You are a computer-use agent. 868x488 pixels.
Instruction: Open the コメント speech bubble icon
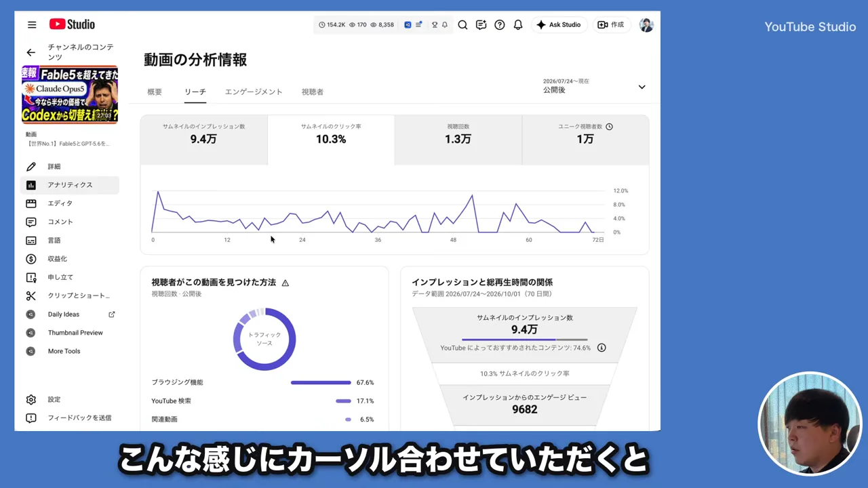pos(31,222)
